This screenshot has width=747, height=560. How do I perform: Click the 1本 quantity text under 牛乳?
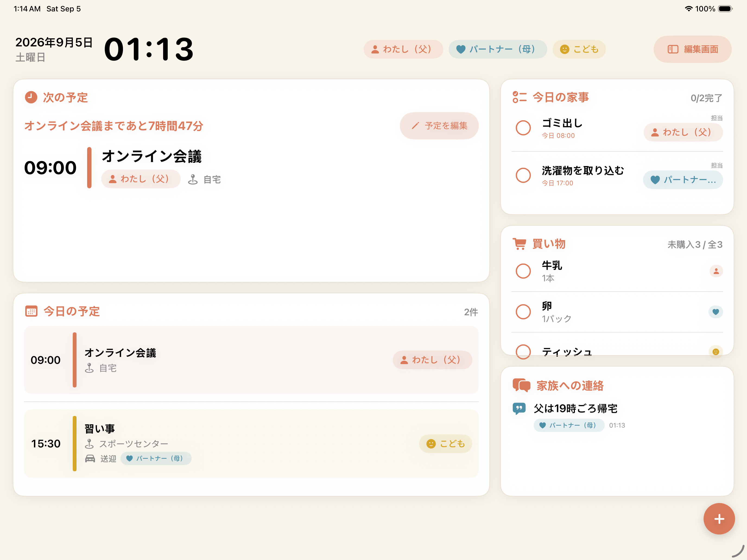pyautogui.click(x=548, y=278)
